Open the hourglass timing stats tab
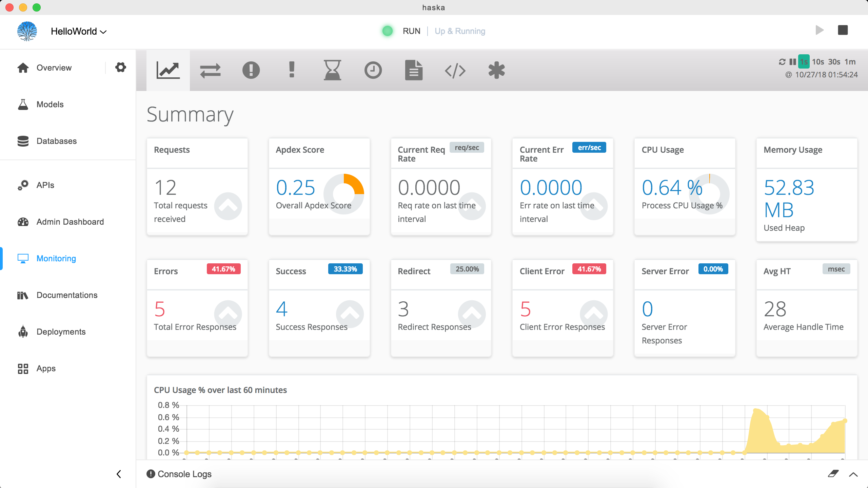The image size is (868, 488). (x=332, y=70)
